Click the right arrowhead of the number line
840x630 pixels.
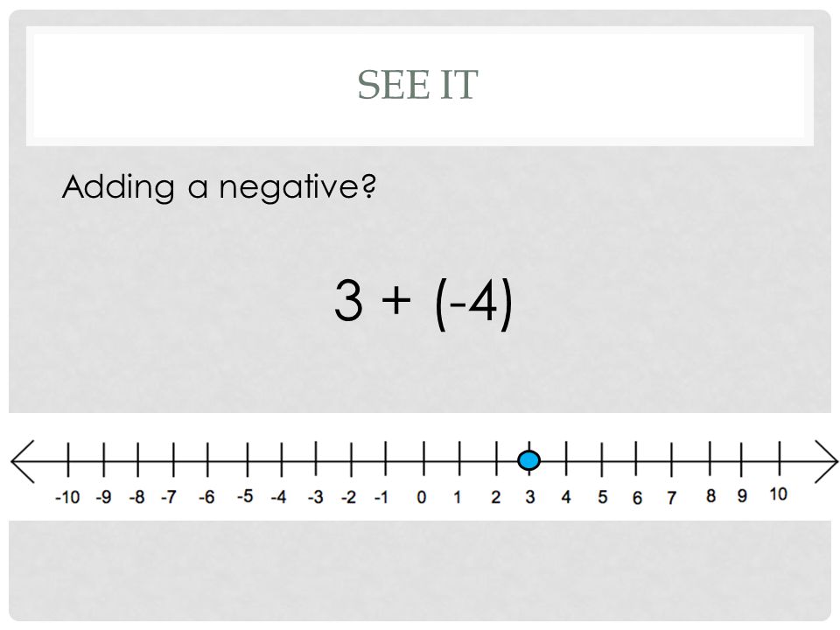[x=825, y=461]
